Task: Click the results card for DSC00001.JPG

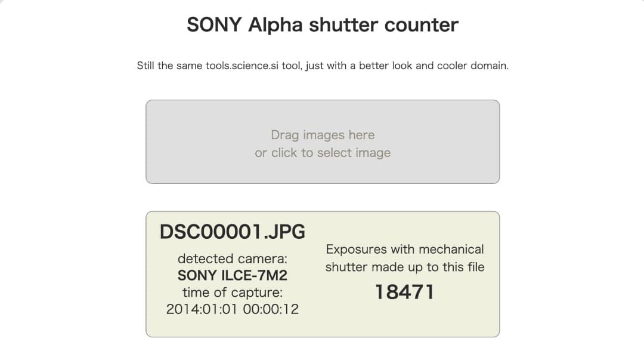Action: pyautogui.click(x=322, y=272)
